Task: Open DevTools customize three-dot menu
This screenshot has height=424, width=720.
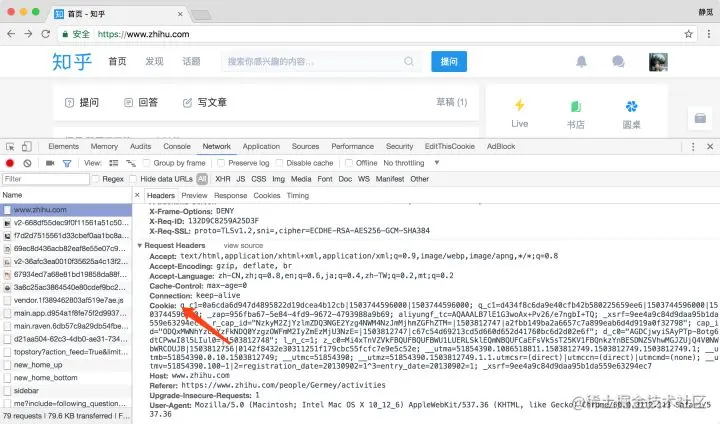Action: [693, 147]
